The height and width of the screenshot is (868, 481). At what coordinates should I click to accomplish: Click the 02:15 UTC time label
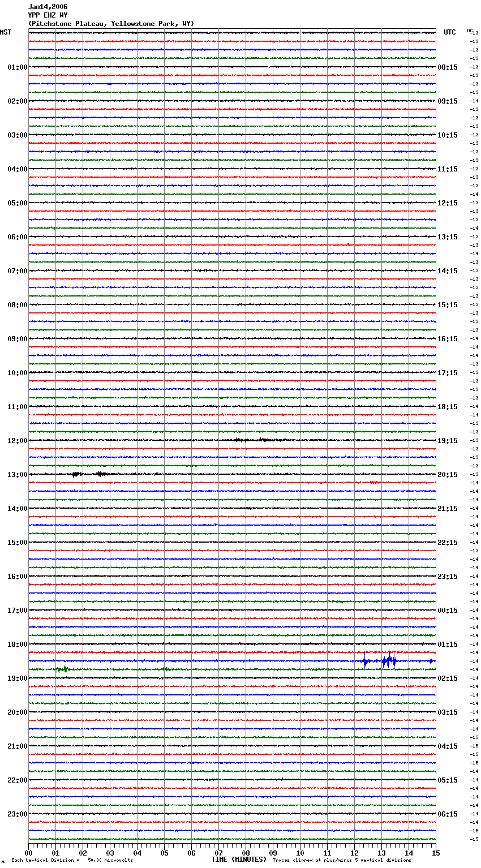tap(448, 678)
